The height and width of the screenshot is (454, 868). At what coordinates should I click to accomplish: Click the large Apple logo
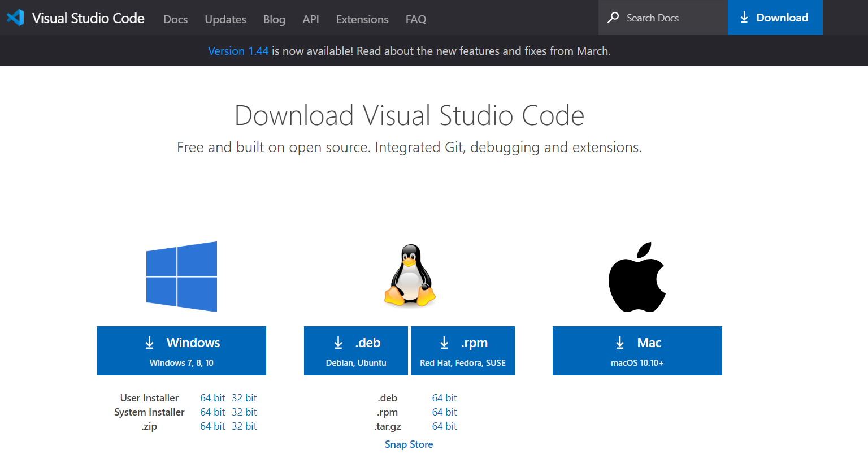point(637,277)
